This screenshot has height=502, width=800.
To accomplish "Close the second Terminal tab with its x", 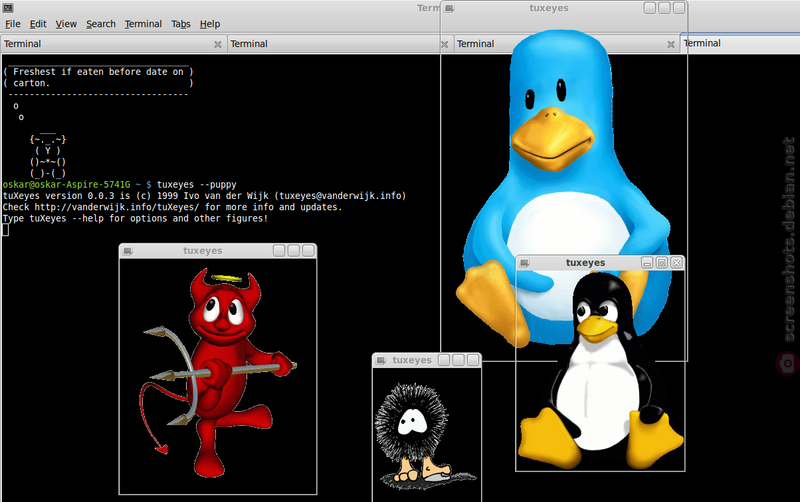I will [x=444, y=44].
